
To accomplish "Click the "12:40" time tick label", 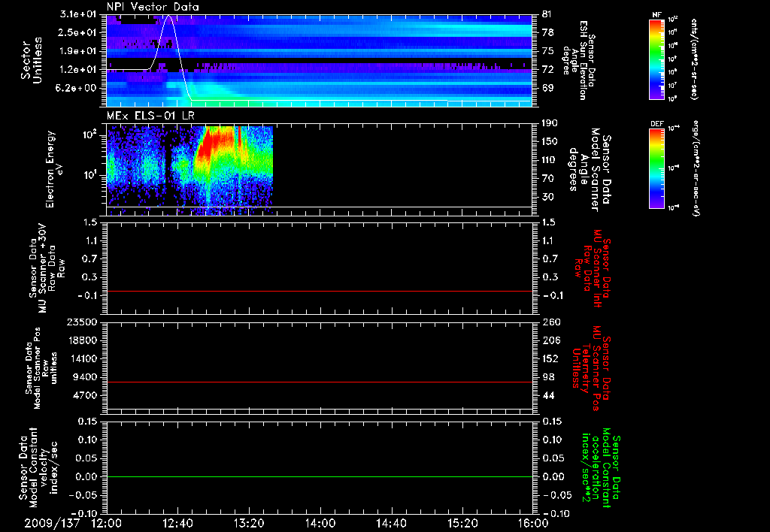I will point(177,523).
